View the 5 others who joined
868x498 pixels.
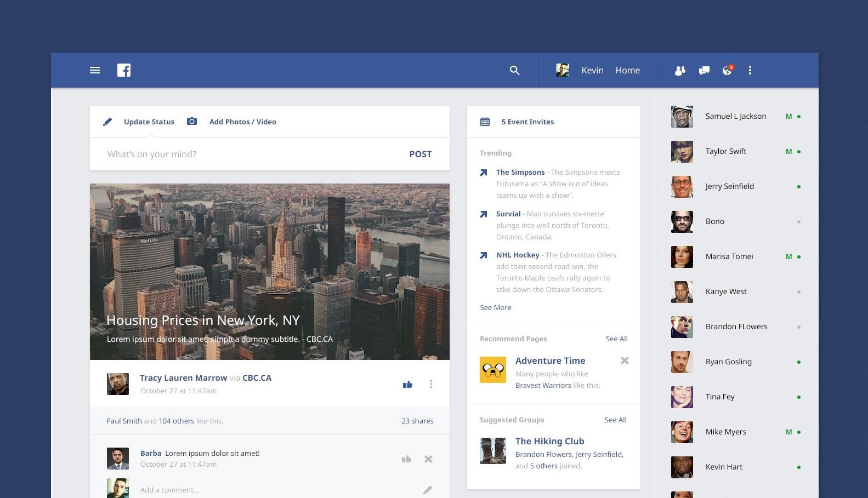pyautogui.click(x=543, y=466)
